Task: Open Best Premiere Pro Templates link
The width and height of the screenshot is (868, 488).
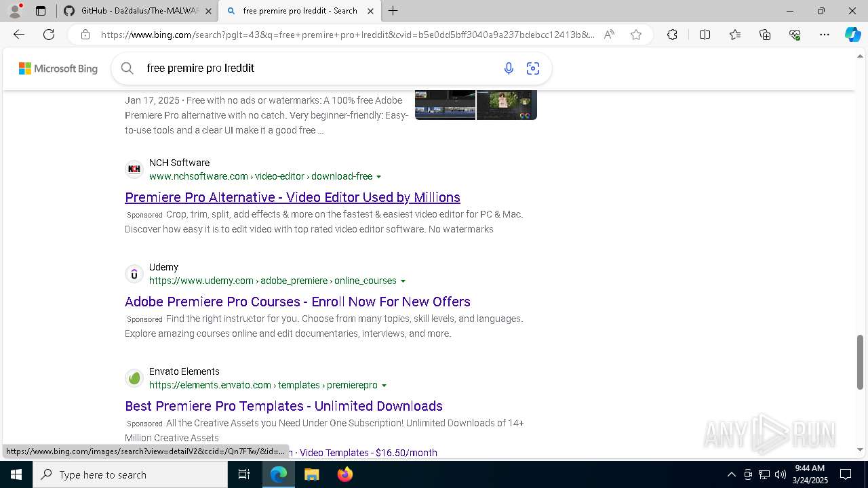Action: pyautogui.click(x=283, y=406)
